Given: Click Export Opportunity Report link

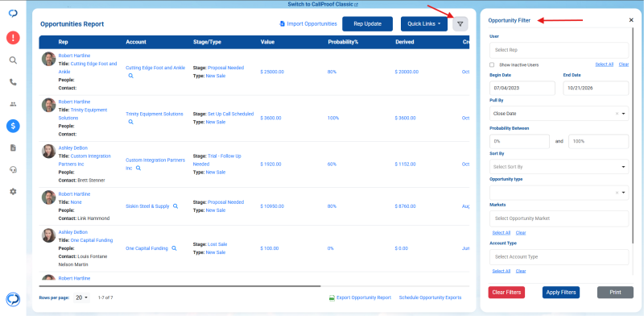Looking at the screenshot, I should point(360,297).
